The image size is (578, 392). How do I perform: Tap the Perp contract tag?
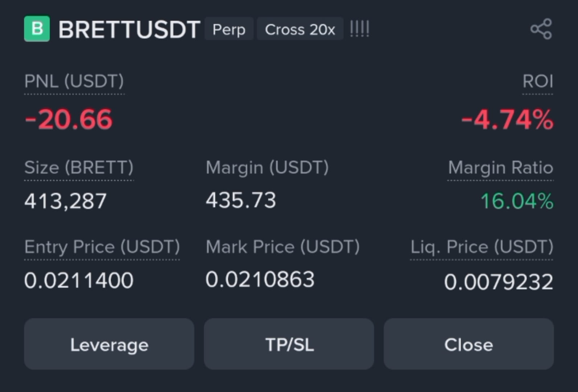click(229, 29)
